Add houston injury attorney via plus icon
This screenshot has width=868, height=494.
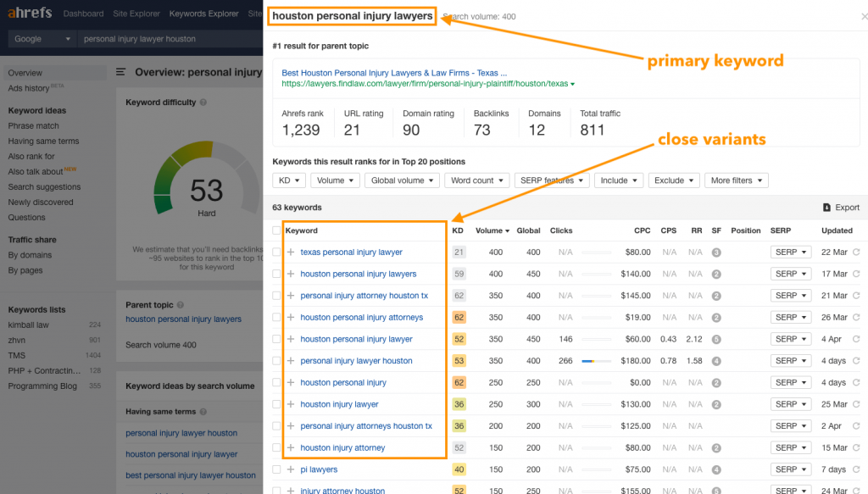click(291, 447)
